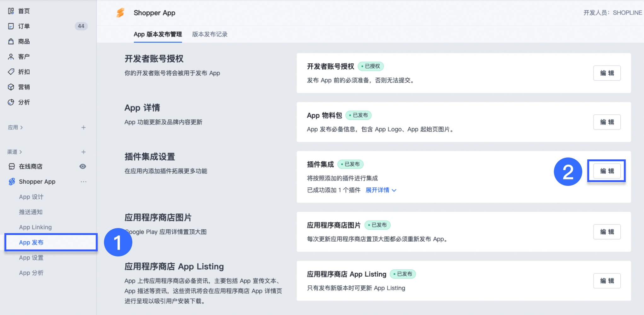Click the 订单 label in sidebar
This screenshot has height=315, width=644.
click(24, 26)
